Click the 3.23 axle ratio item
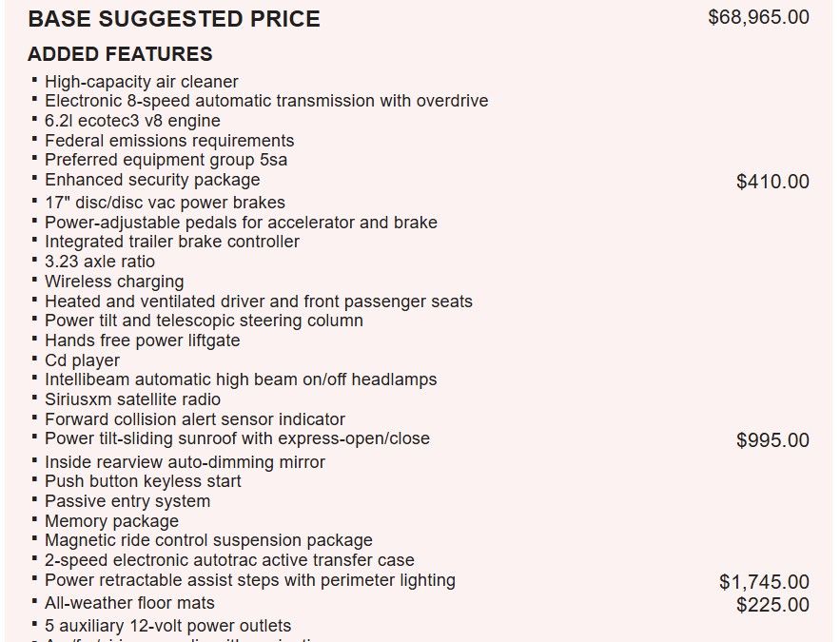840x642 pixels. (100, 262)
